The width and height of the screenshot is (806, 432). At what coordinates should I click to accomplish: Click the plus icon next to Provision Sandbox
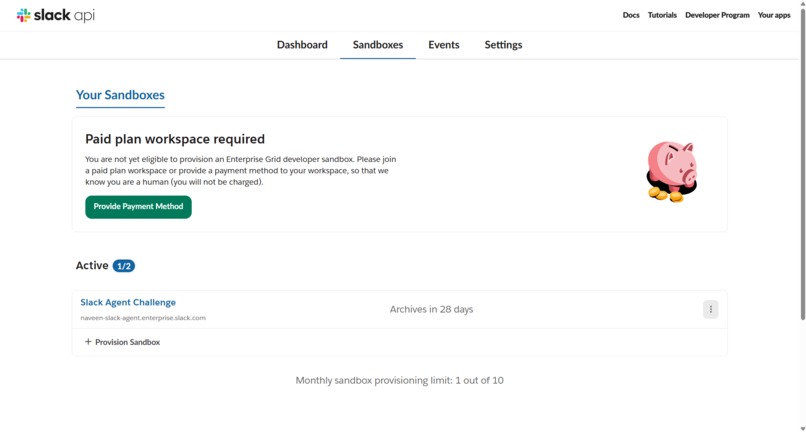click(x=88, y=342)
